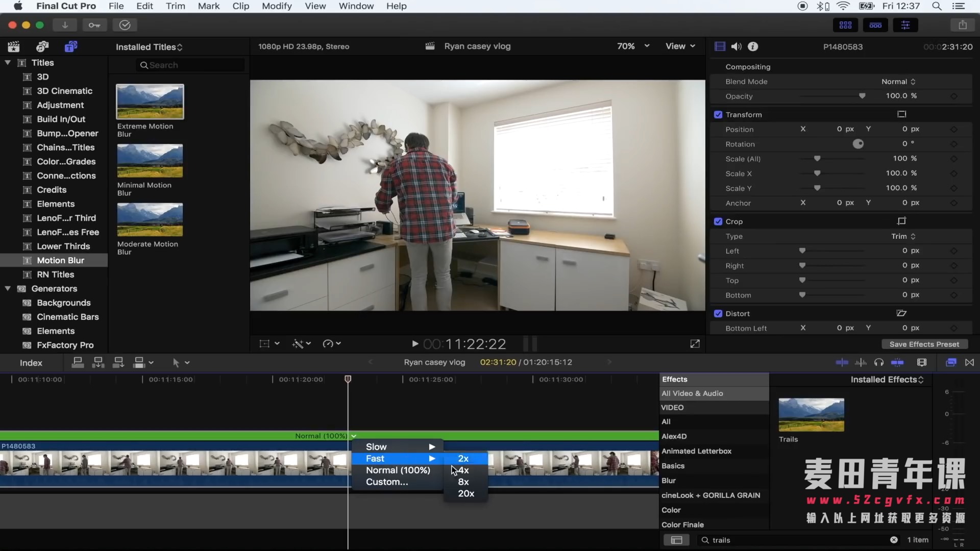The width and height of the screenshot is (980, 551).
Task: Open the Background Tasks checkmark icon
Action: pyautogui.click(x=125, y=25)
